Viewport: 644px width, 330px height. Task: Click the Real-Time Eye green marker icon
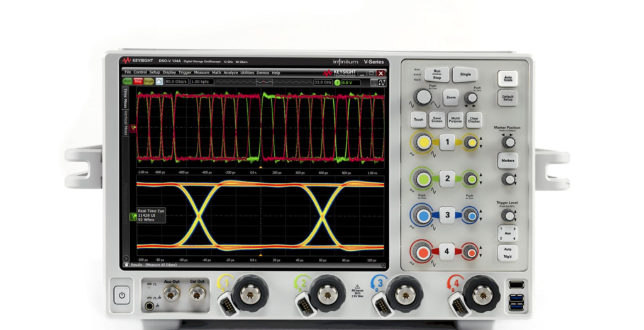133,216
